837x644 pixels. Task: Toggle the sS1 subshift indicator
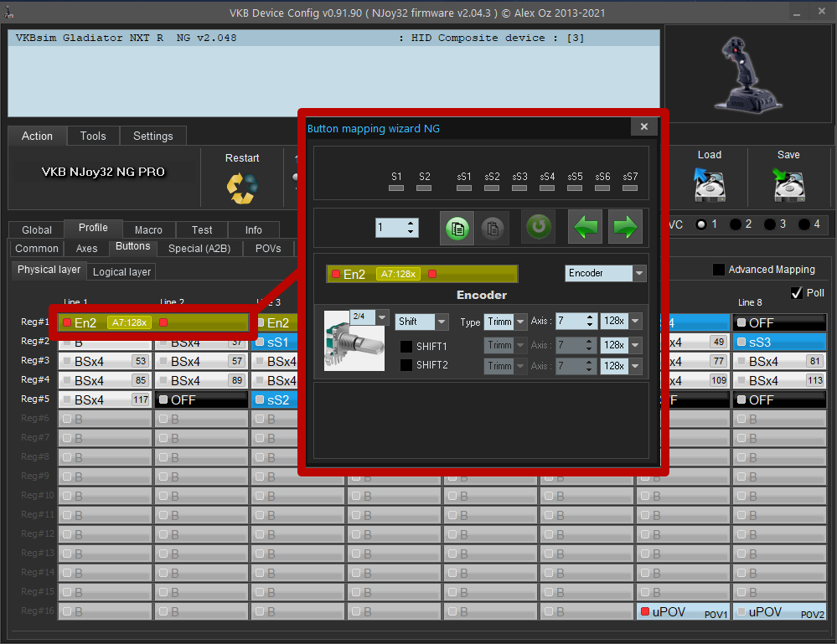point(464,188)
